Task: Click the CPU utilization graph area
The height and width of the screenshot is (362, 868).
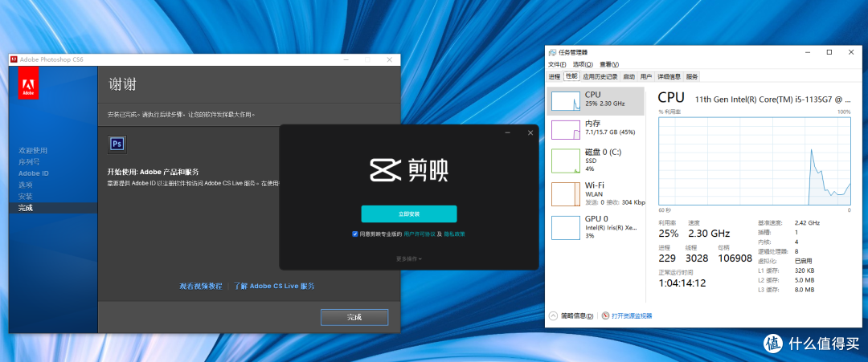Action: pyautogui.click(x=755, y=161)
